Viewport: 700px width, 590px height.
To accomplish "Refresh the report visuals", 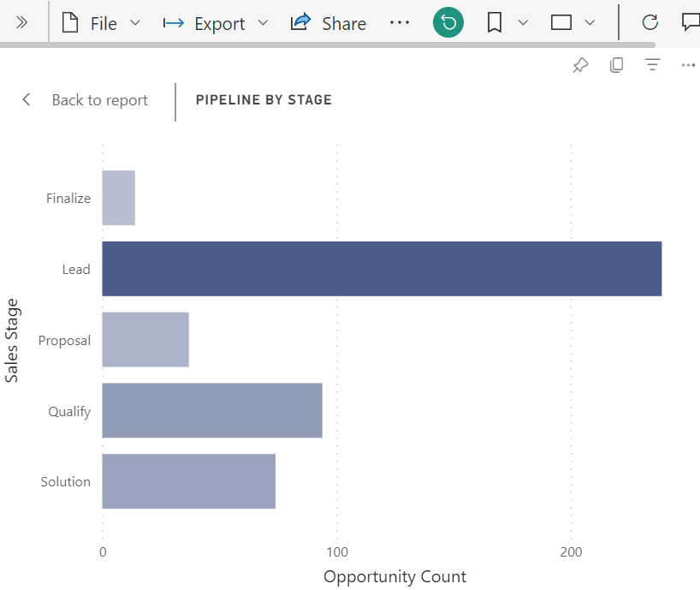I will (x=651, y=23).
